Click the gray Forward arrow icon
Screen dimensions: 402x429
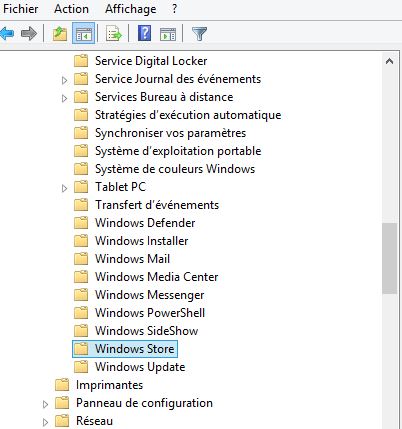coord(29,34)
